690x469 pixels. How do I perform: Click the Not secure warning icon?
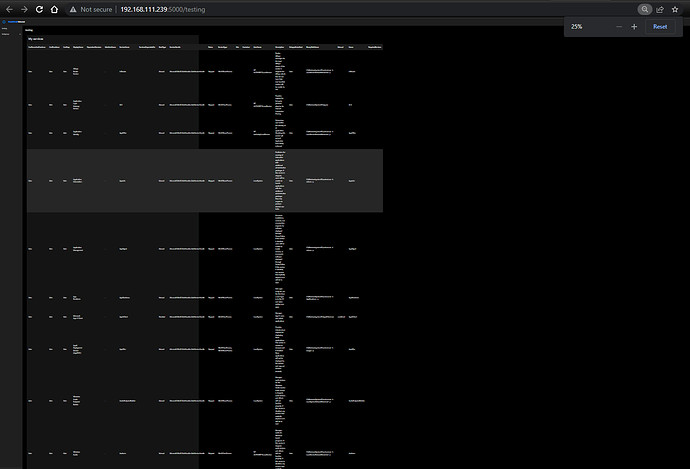coord(73,9)
